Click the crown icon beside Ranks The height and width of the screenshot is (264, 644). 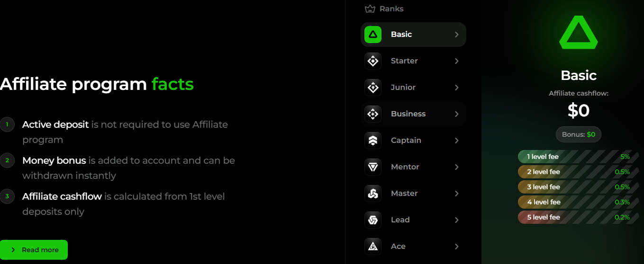pos(370,9)
